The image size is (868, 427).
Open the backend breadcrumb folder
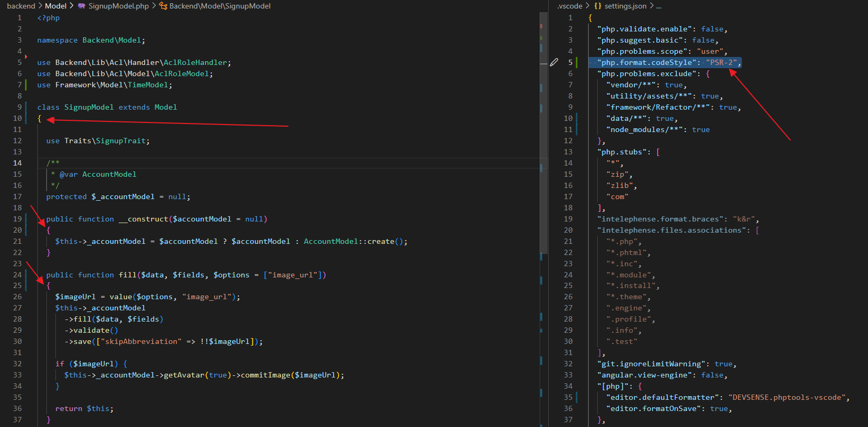pos(21,6)
